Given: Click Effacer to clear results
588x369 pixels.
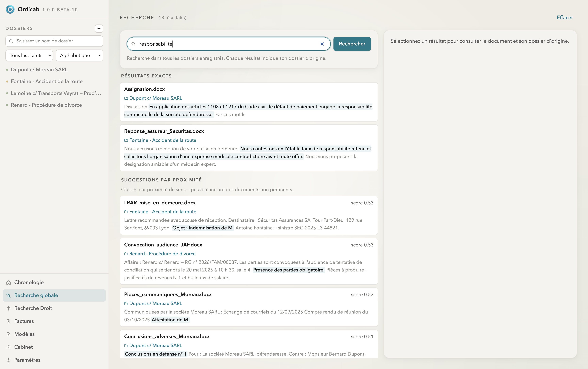Looking at the screenshot, I should click(x=565, y=18).
